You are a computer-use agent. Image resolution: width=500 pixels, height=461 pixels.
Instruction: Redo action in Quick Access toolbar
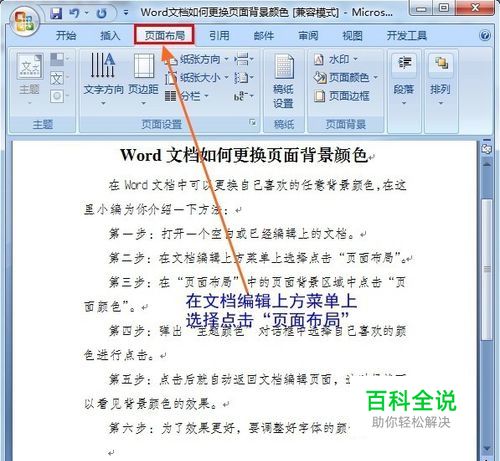[101, 13]
